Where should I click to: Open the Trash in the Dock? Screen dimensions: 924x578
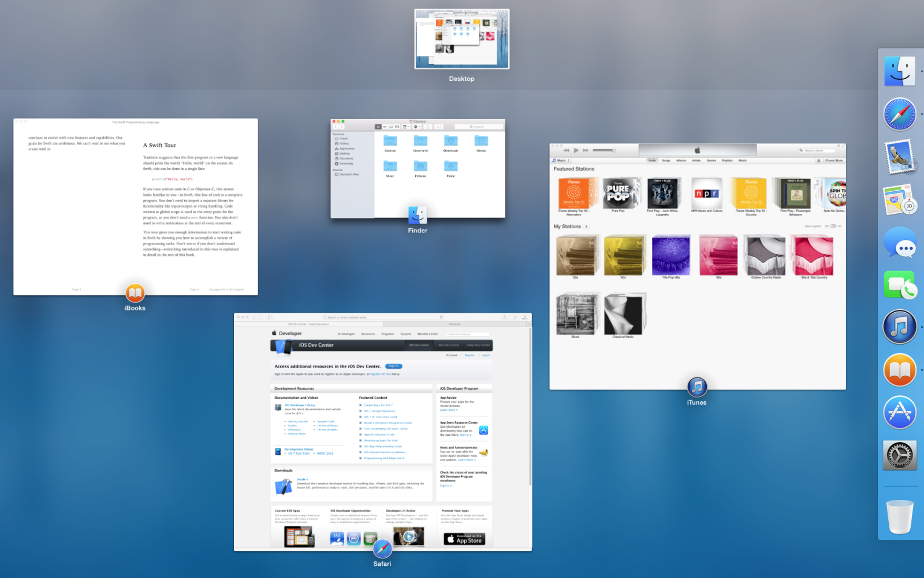pyautogui.click(x=900, y=517)
